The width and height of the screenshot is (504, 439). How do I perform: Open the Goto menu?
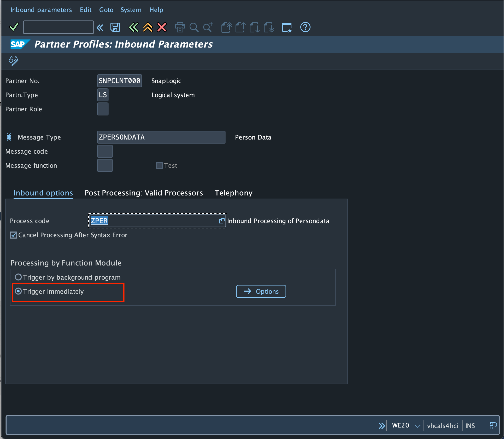106,10
